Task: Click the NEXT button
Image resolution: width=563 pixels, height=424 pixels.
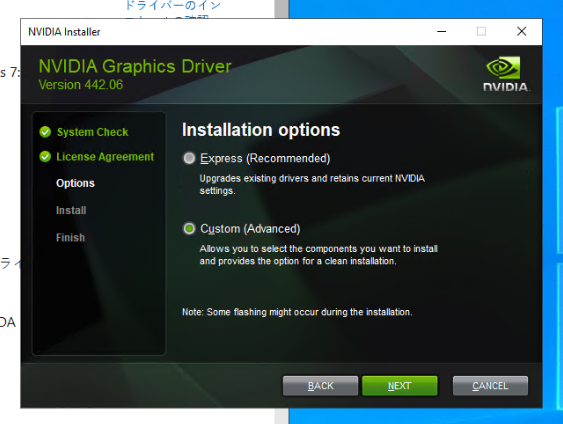Action: pos(400,386)
